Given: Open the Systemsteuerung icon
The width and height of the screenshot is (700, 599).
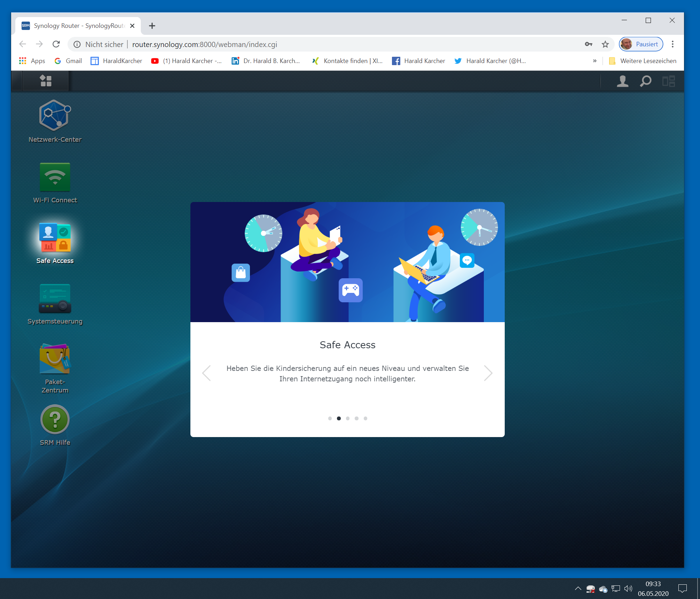Looking at the screenshot, I should click(x=55, y=298).
